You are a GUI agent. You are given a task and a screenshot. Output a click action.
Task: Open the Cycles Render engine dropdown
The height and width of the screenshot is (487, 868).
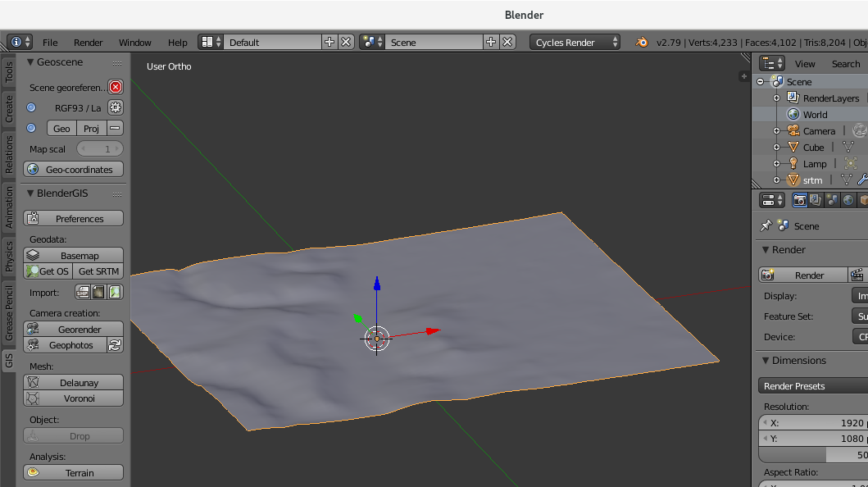[576, 42]
